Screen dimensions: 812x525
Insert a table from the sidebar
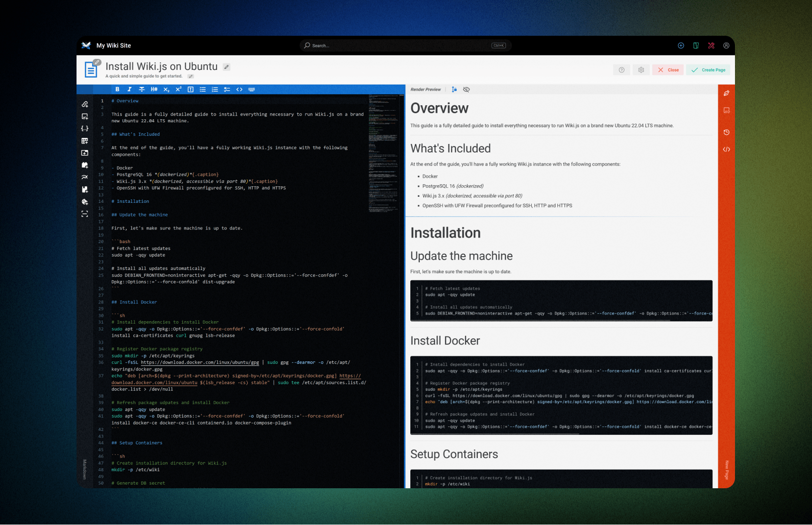click(x=85, y=141)
